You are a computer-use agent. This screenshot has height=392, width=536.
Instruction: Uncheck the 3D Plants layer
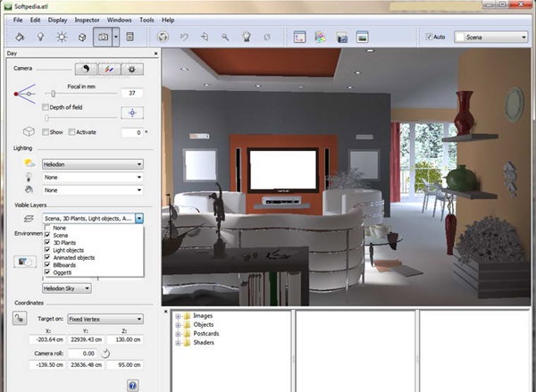click(47, 242)
